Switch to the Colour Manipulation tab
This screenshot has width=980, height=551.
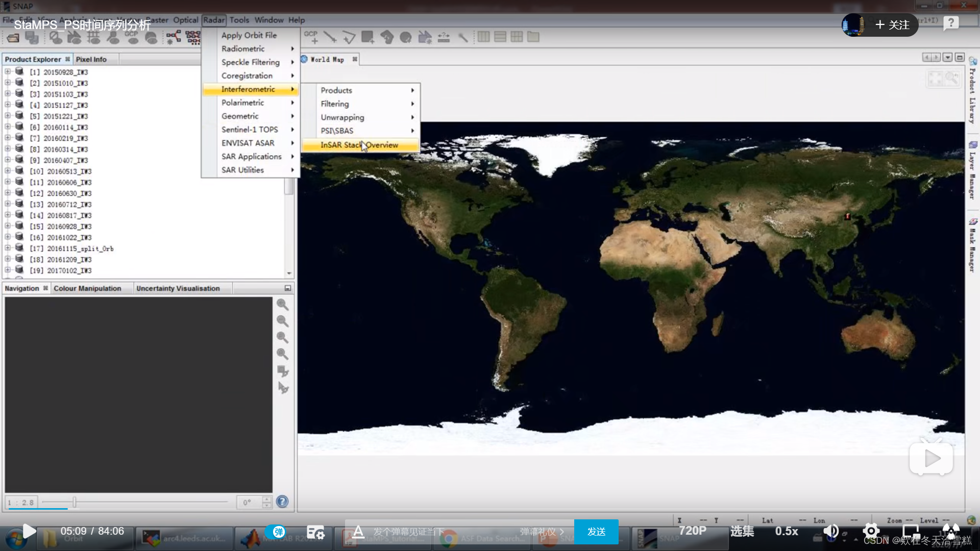(87, 289)
